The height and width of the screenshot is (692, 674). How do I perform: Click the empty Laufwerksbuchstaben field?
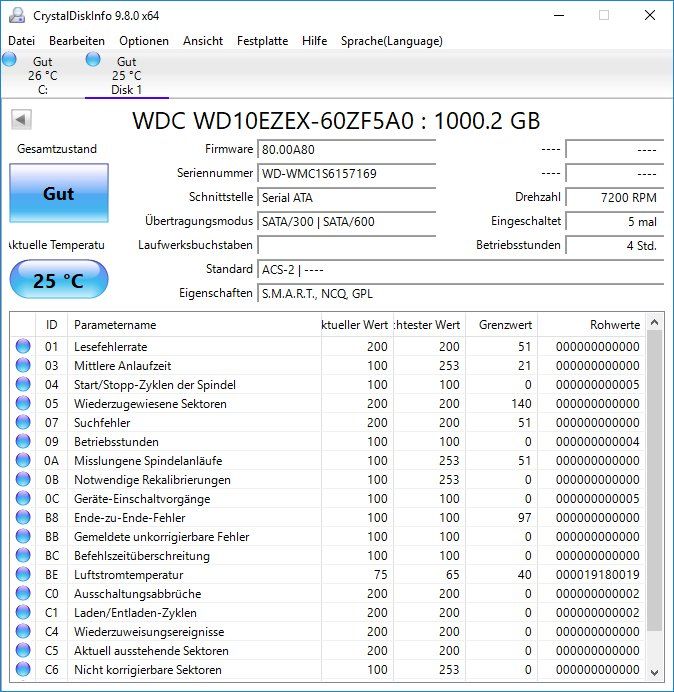pyautogui.click(x=346, y=245)
